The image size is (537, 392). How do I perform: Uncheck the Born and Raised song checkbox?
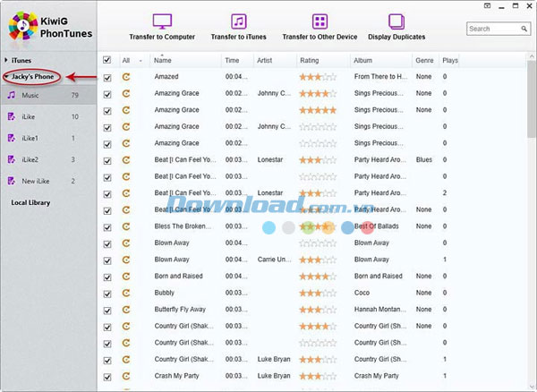coord(107,277)
